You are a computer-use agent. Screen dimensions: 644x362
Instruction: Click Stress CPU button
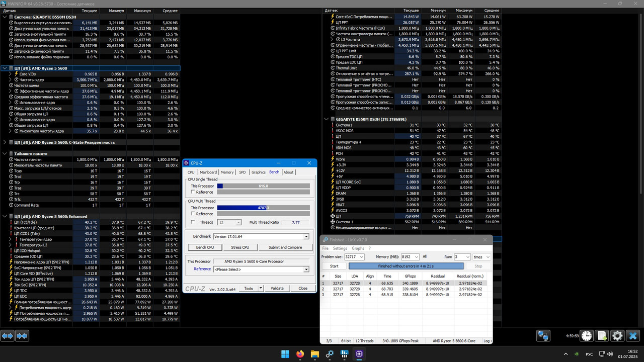point(239,247)
